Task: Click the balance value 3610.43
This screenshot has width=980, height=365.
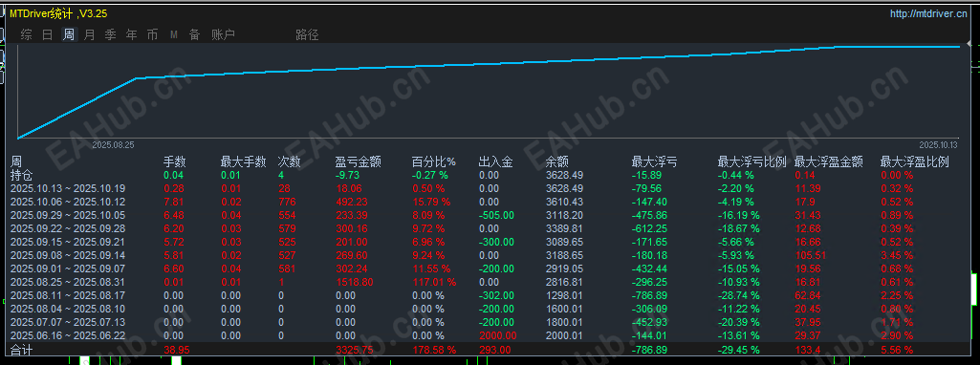Action: [x=564, y=202]
